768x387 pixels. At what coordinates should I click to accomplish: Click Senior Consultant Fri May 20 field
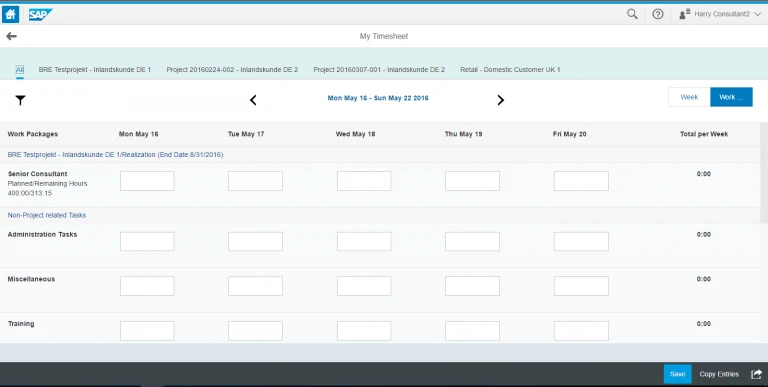[x=581, y=181]
